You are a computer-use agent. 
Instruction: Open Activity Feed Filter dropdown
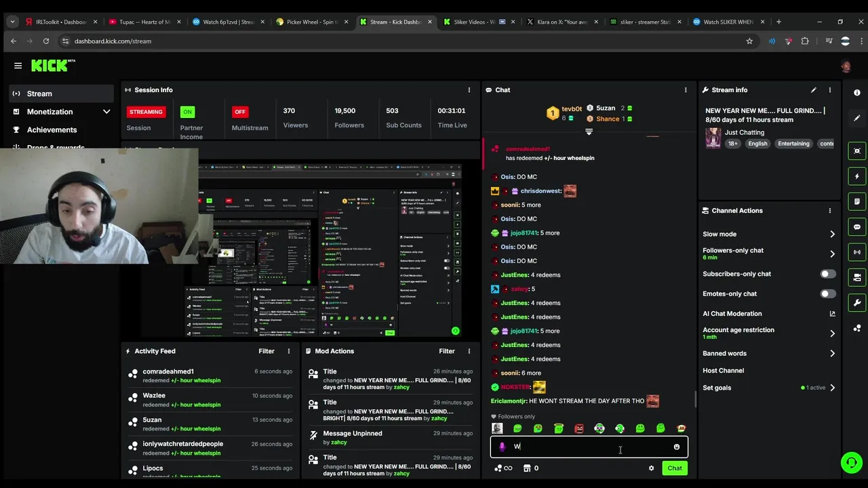point(267,351)
